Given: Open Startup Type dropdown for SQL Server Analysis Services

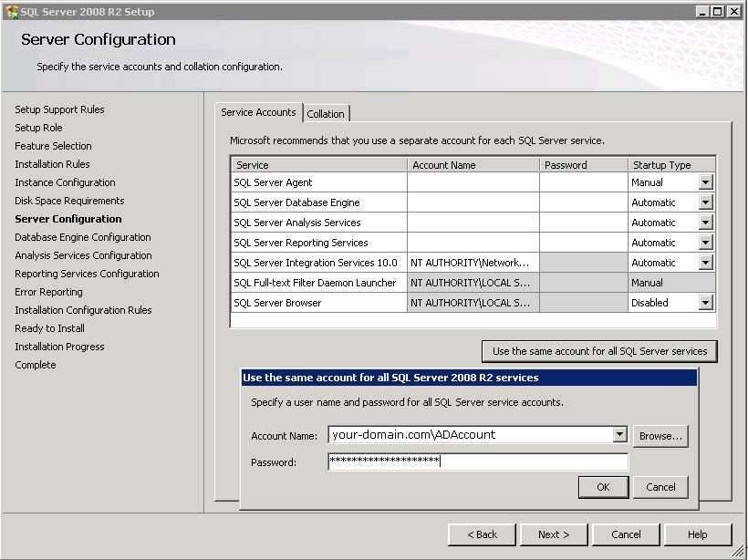Looking at the screenshot, I should point(705,223).
